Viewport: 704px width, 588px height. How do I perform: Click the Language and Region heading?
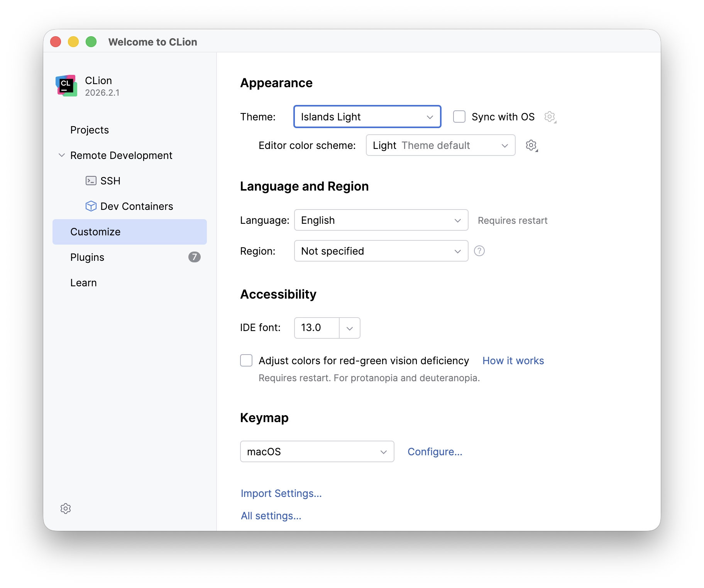click(304, 186)
